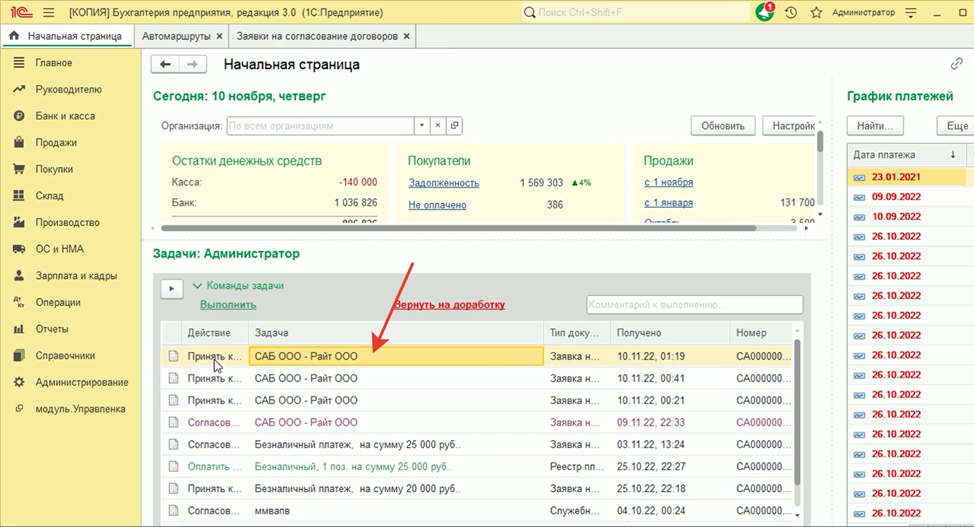974x527 pixels.
Task: Open the notifications bell icon
Action: 765,12
